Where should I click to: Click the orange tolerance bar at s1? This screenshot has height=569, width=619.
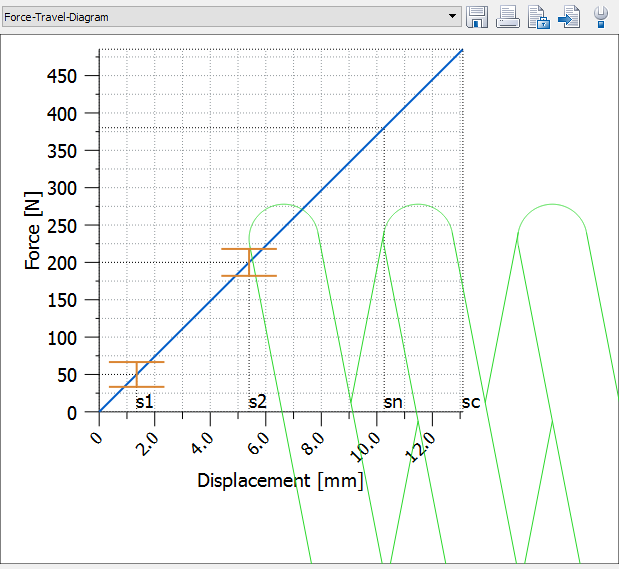click(x=137, y=374)
